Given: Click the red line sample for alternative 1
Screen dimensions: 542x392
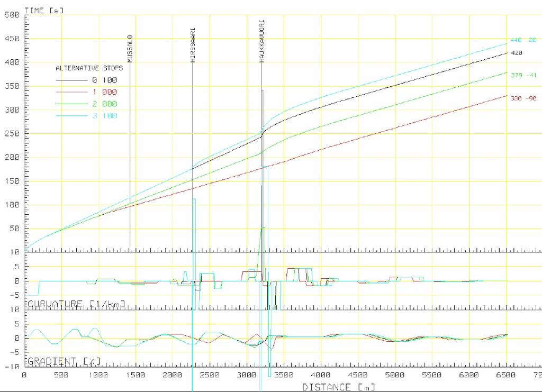Looking at the screenshot, I should click(71, 92).
